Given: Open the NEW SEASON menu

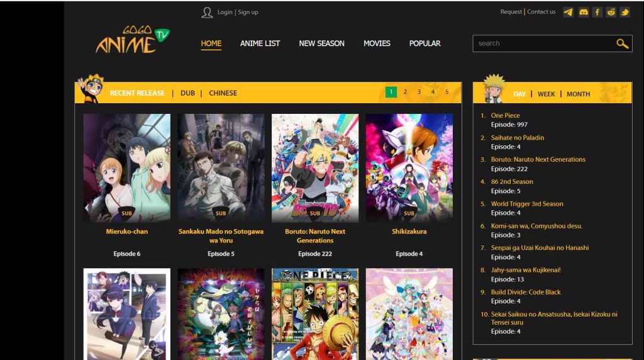Looking at the screenshot, I should click(x=321, y=43).
